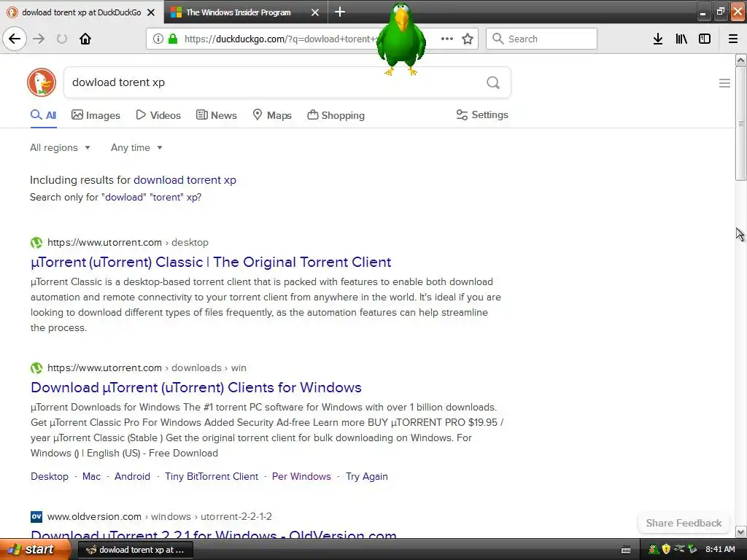Open page actions three-dot menu
Viewport: 747px width, 560px height.
(x=447, y=39)
